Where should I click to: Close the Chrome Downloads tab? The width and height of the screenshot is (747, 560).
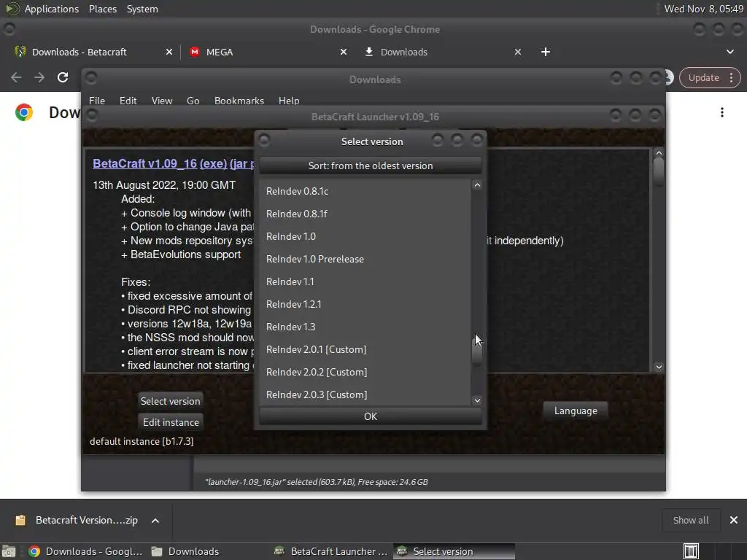click(518, 52)
